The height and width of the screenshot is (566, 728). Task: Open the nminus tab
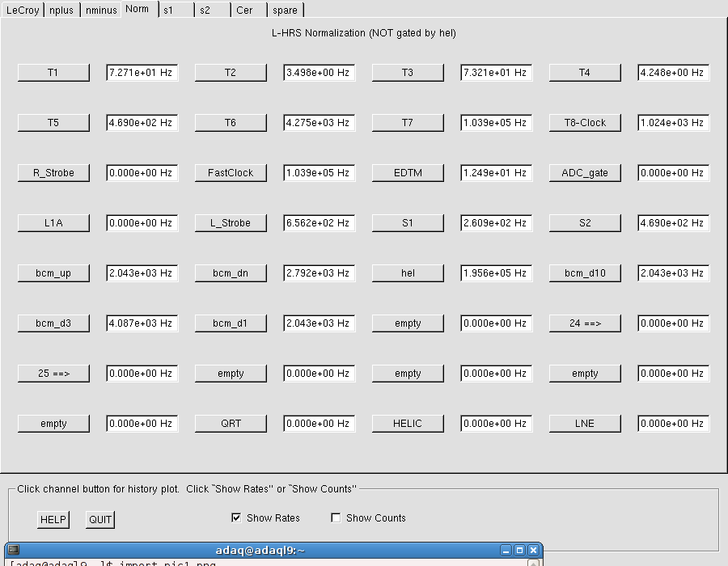101,10
